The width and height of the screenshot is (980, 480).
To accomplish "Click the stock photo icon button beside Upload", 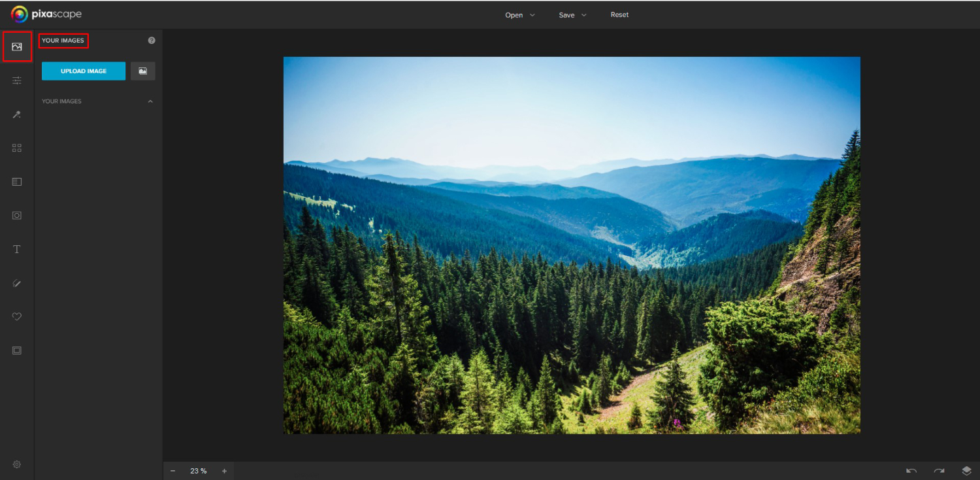I will pyautogui.click(x=143, y=71).
